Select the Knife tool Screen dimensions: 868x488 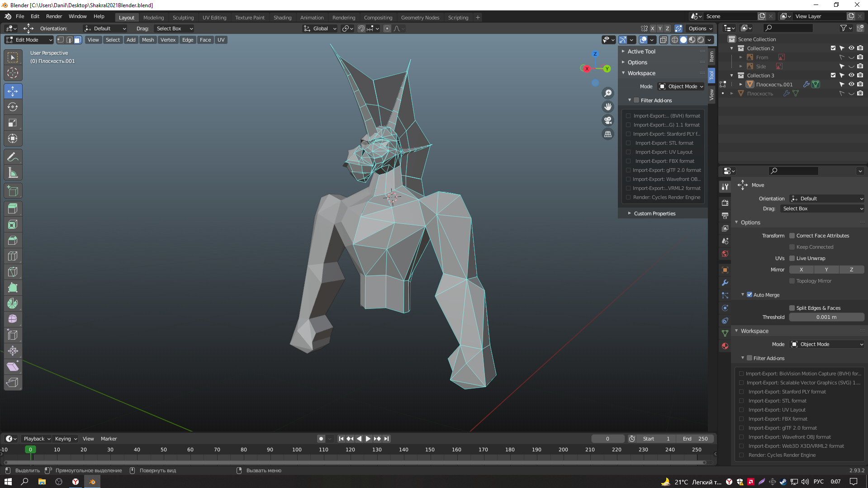point(13,272)
